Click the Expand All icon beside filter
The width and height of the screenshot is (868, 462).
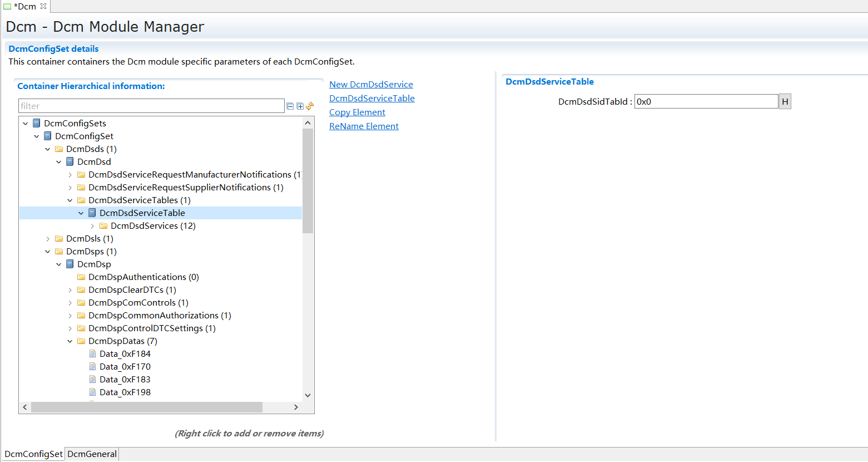300,106
